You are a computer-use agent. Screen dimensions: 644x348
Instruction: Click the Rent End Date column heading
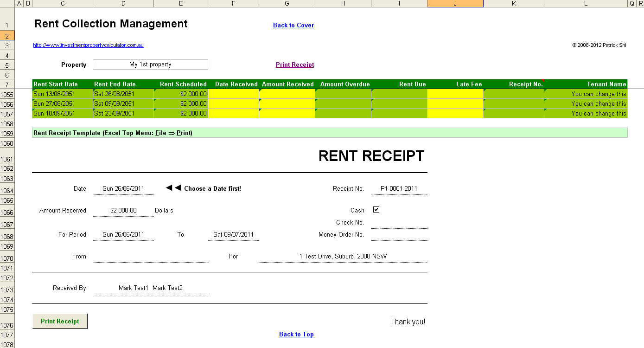click(x=123, y=84)
